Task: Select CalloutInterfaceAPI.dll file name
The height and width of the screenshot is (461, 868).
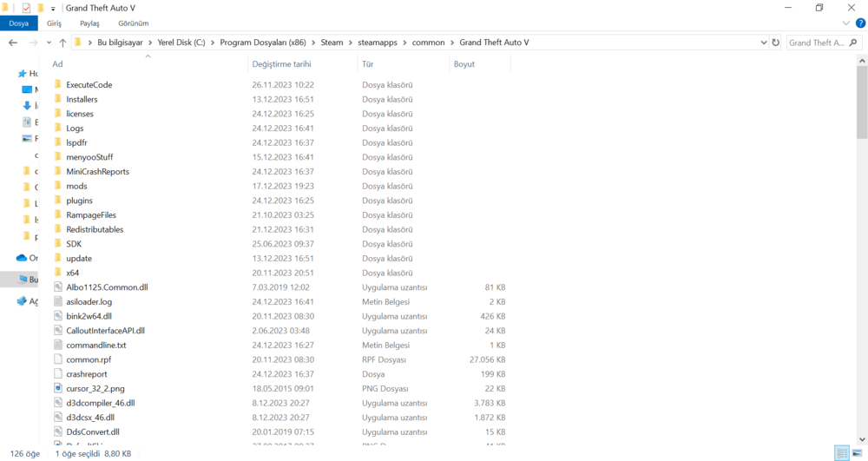Action: (x=105, y=331)
